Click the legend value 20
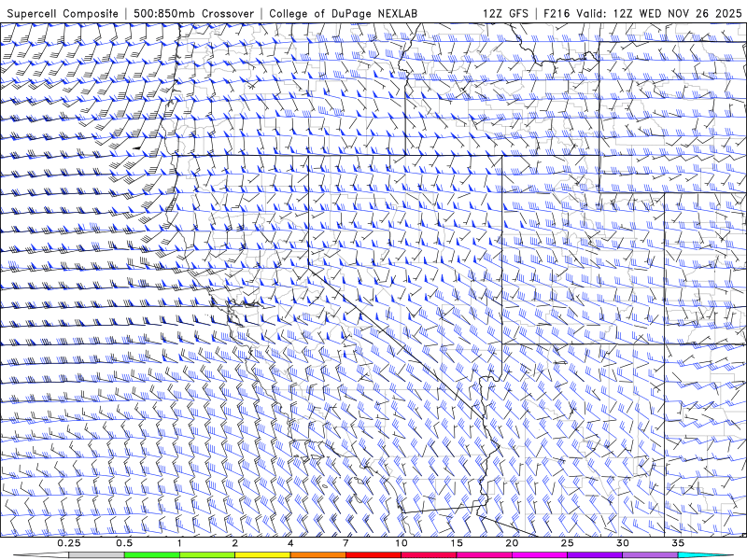Screen dimensions: 747x560 click(x=512, y=543)
